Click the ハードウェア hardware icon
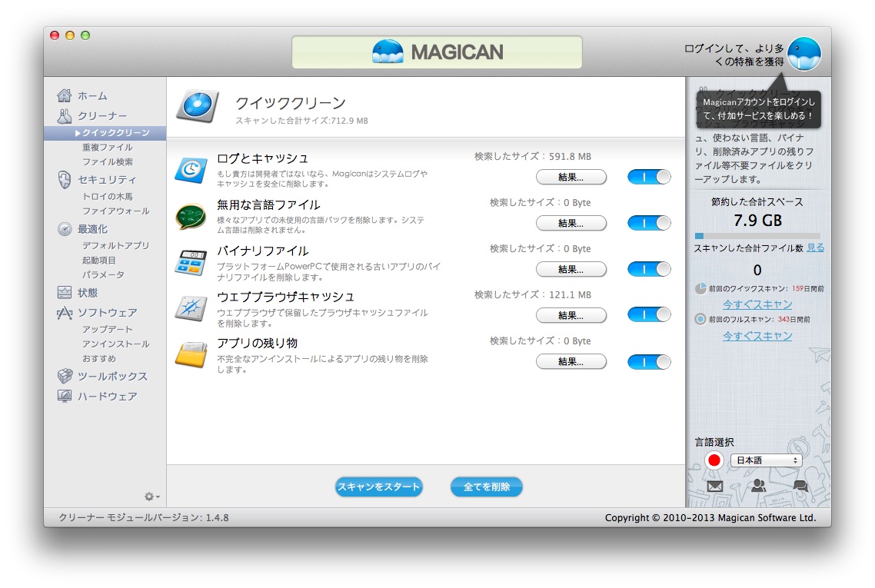This screenshot has height=588, width=875. point(64,396)
